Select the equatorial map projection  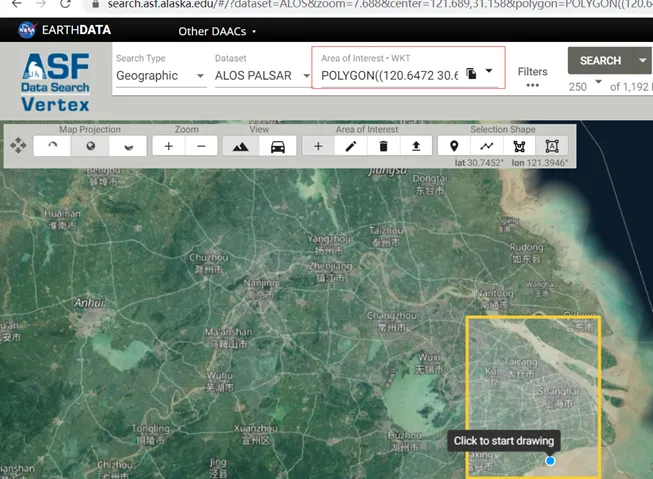click(x=90, y=146)
